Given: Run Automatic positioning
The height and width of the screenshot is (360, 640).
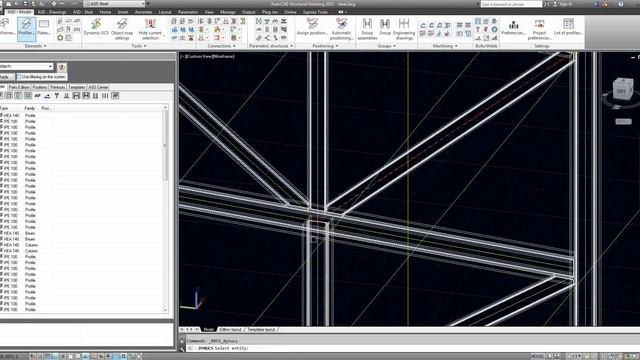Looking at the screenshot, I should (341, 29).
